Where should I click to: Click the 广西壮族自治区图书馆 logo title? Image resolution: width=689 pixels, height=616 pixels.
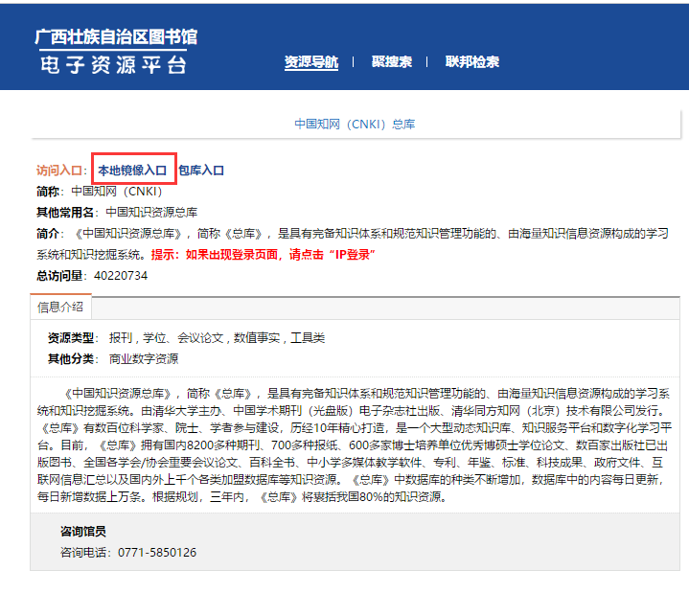tap(116, 37)
